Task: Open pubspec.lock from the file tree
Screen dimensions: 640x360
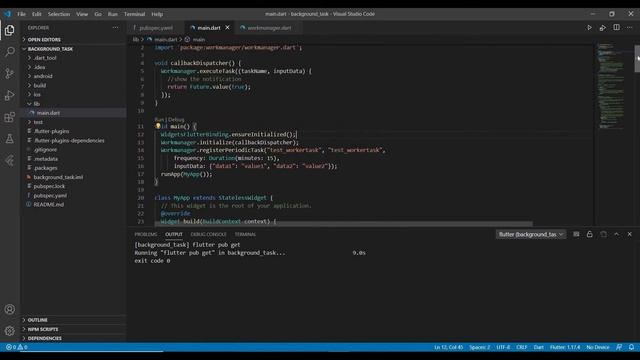Action: (x=73, y=186)
